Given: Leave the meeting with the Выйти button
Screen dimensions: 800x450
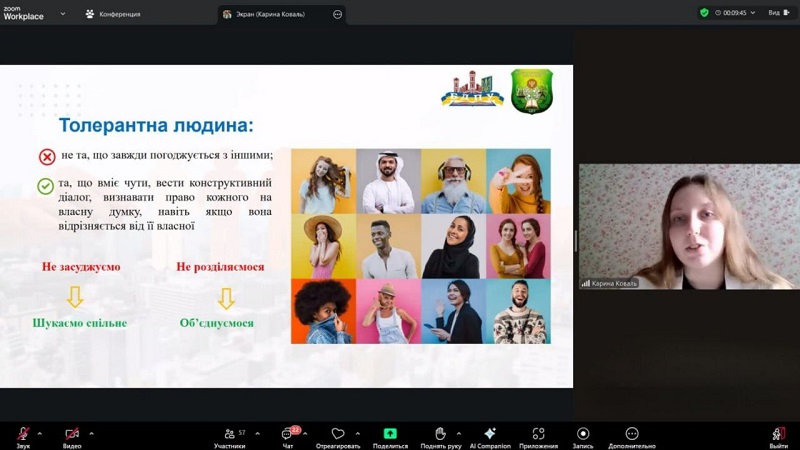Looking at the screenshot, I should (778, 435).
